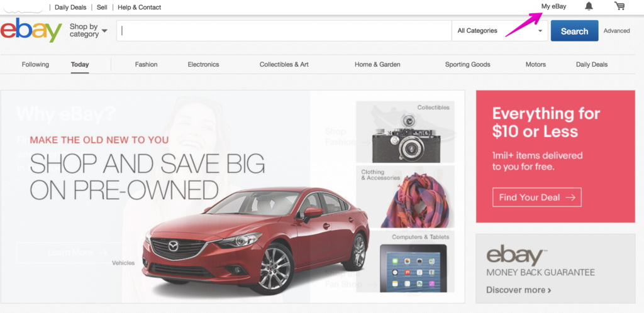Click into the search text field
644x313 pixels.
pos(284,31)
